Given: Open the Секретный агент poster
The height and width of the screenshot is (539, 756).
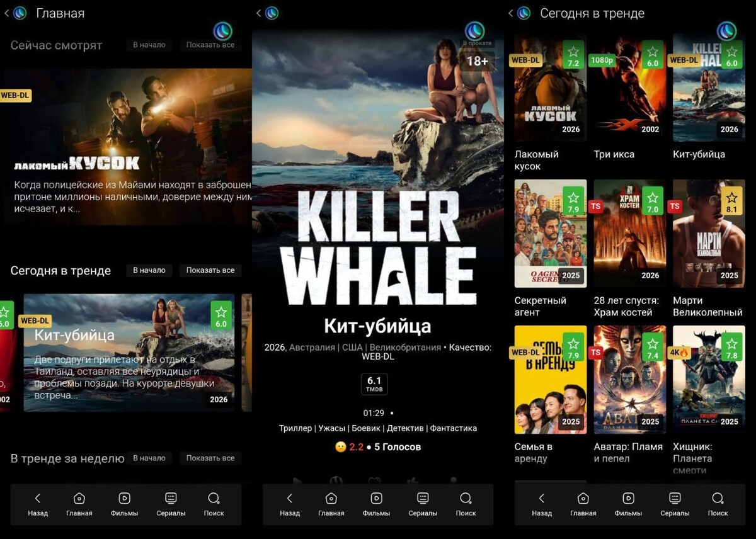Looking at the screenshot, I should click(x=551, y=234).
